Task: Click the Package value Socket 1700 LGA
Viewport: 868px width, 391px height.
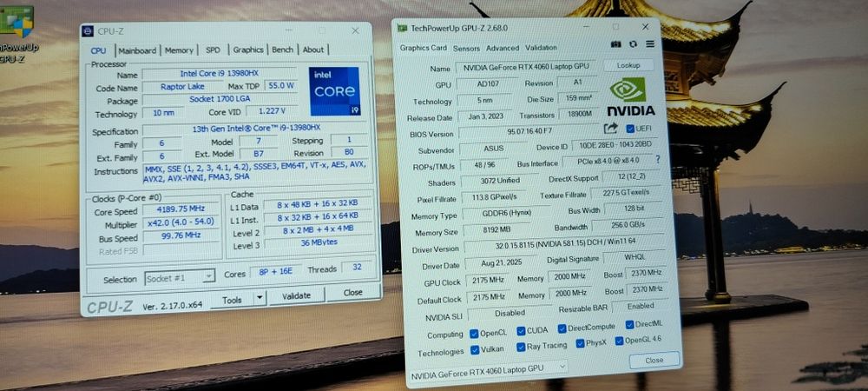Action: [220, 99]
